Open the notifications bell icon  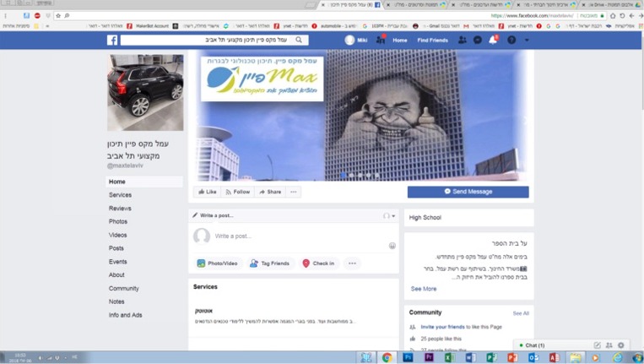coord(494,40)
